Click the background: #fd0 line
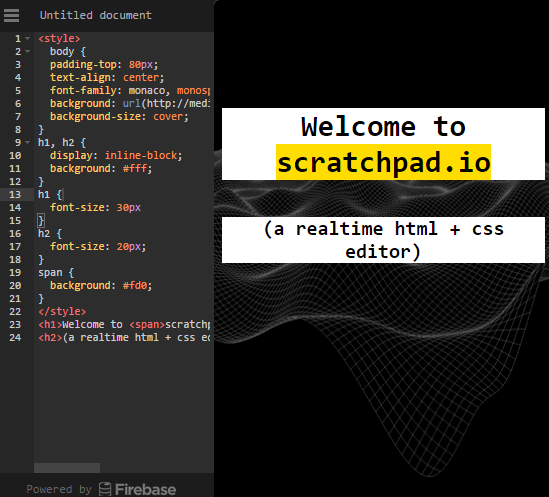 coord(101,286)
